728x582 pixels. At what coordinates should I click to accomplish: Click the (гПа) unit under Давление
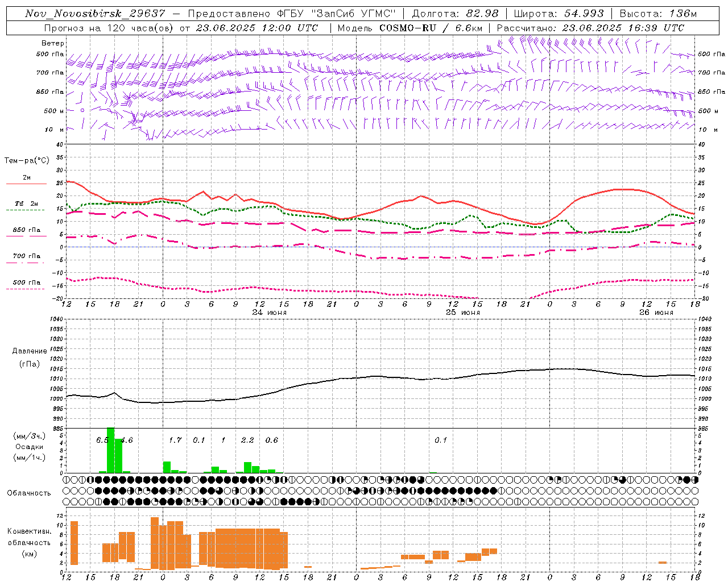pyautogui.click(x=30, y=364)
